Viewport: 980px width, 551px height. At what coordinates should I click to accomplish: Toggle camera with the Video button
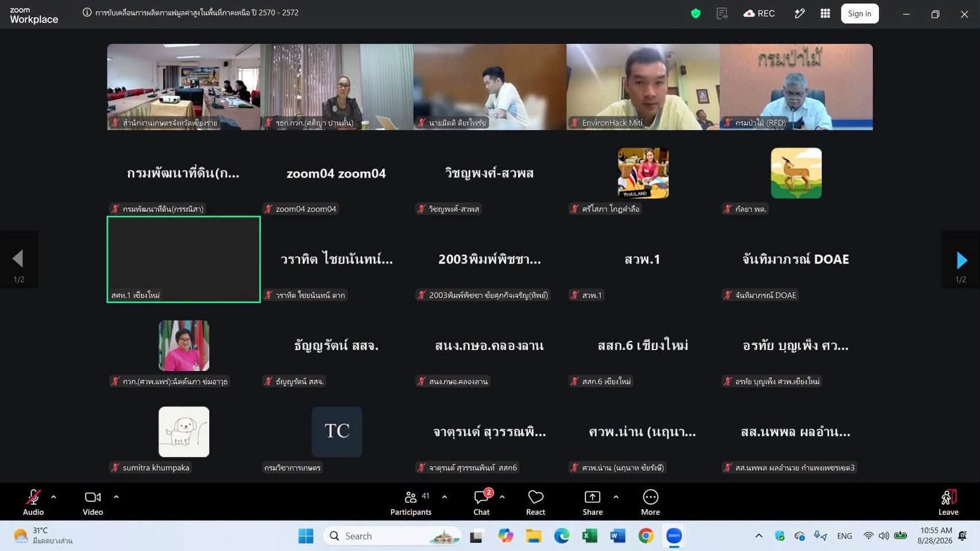coord(92,502)
